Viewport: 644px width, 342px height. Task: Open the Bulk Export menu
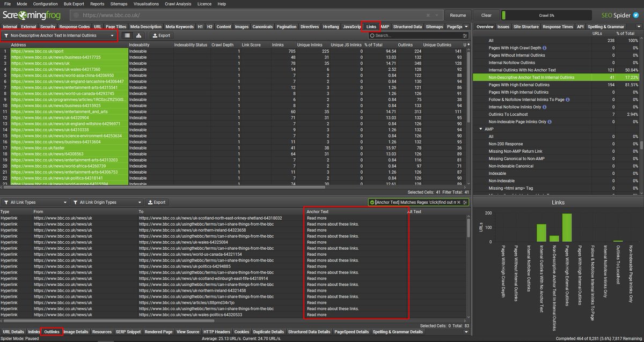(73, 4)
